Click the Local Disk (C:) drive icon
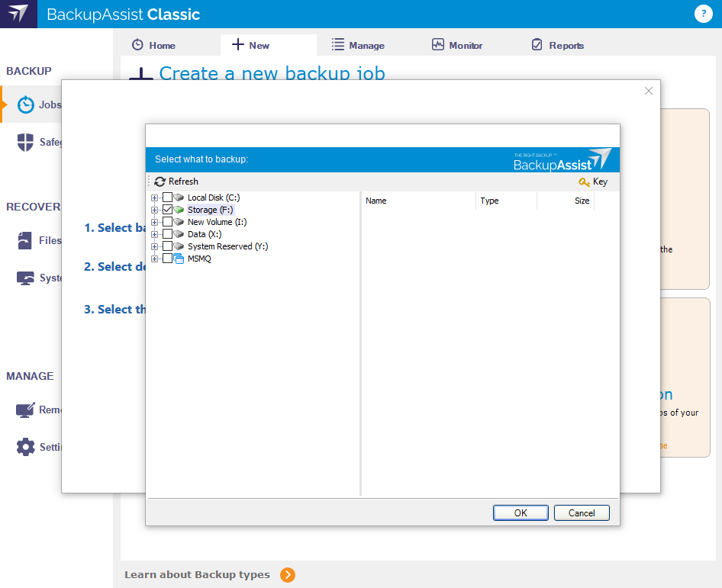Viewport: 722px width, 588px height. 179,198
